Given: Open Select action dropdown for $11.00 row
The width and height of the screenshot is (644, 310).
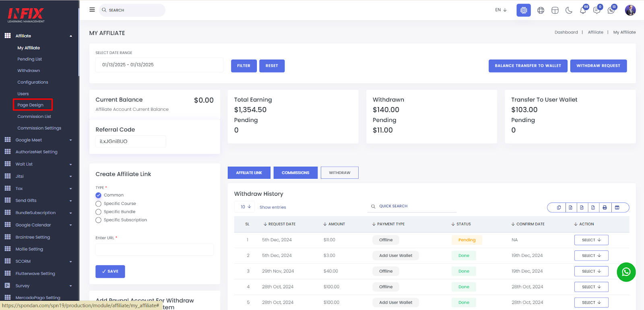Looking at the screenshot, I should pyautogui.click(x=591, y=240).
